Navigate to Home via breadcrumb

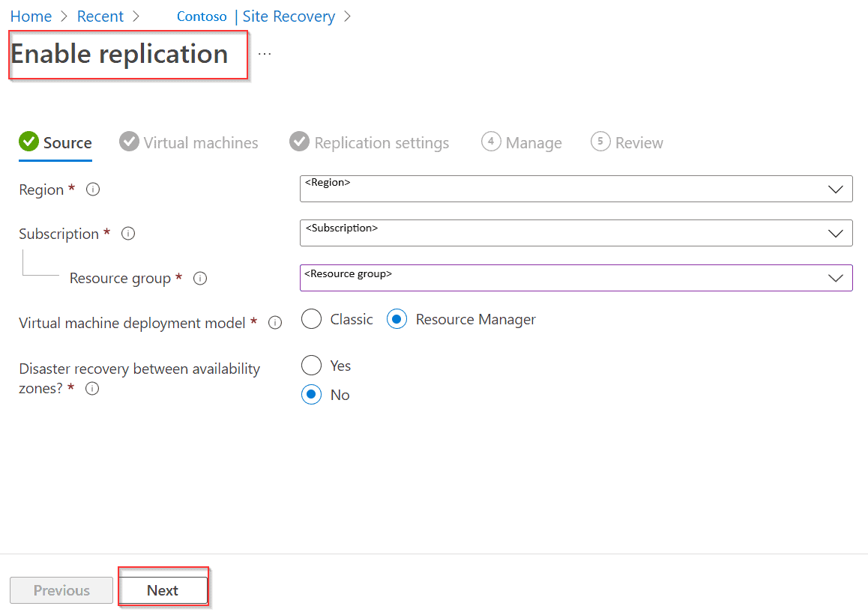click(x=30, y=16)
